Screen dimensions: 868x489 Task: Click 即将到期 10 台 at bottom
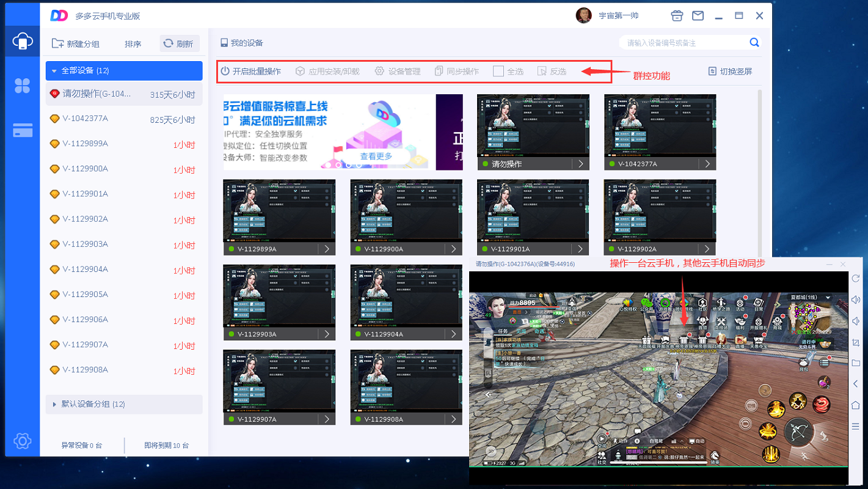click(x=166, y=446)
